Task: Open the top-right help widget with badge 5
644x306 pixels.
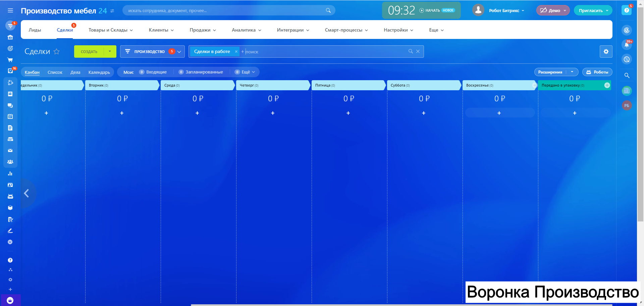Action: (627, 10)
